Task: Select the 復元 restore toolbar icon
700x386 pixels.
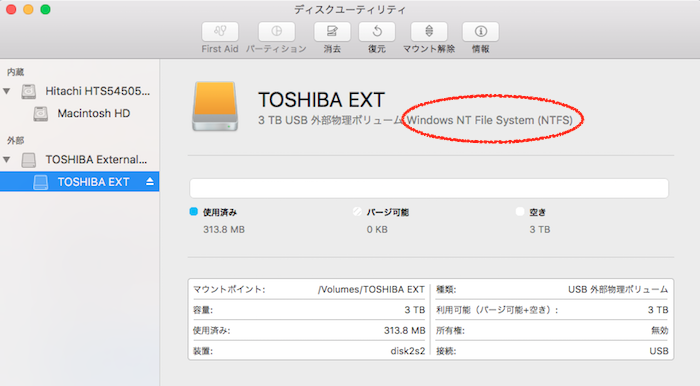Action: click(x=377, y=32)
